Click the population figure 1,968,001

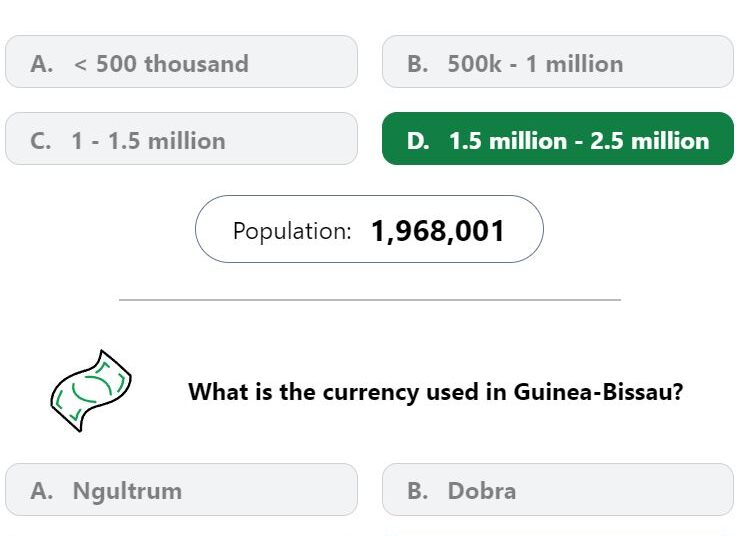click(437, 231)
